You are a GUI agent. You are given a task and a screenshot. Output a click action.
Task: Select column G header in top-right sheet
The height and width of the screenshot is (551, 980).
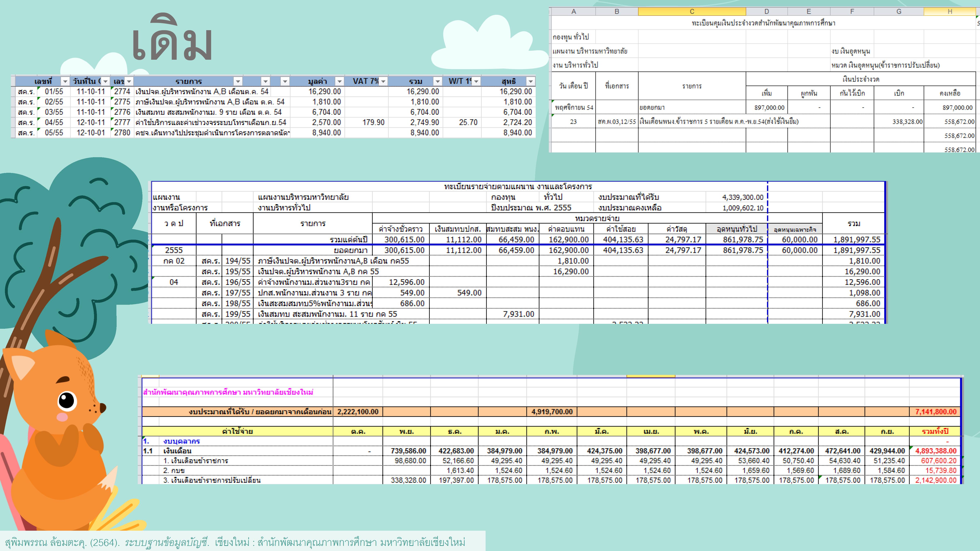tap(899, 11)
